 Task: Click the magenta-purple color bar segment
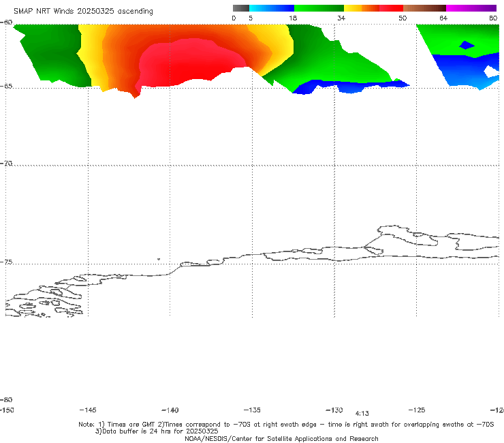point(471,8)
